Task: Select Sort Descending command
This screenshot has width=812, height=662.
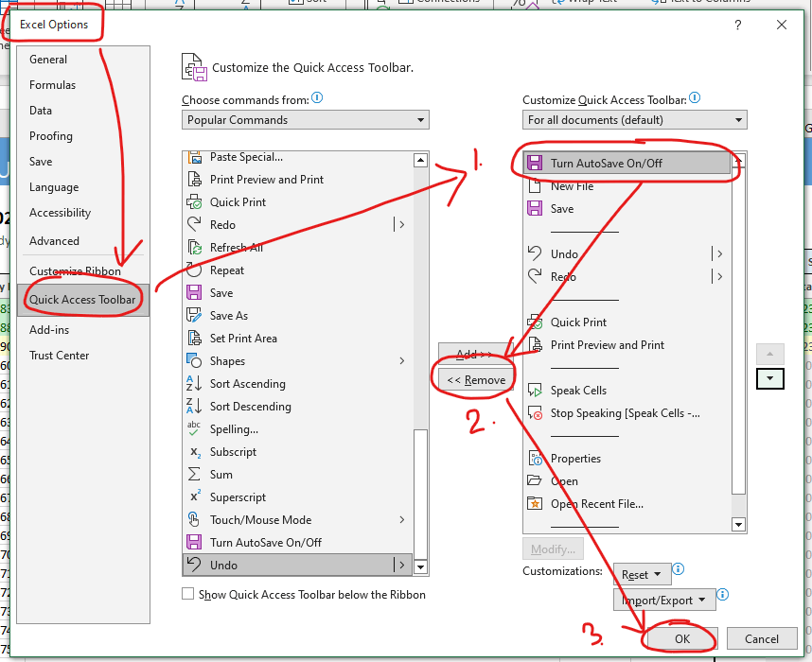Action: [x=298, y=407]
